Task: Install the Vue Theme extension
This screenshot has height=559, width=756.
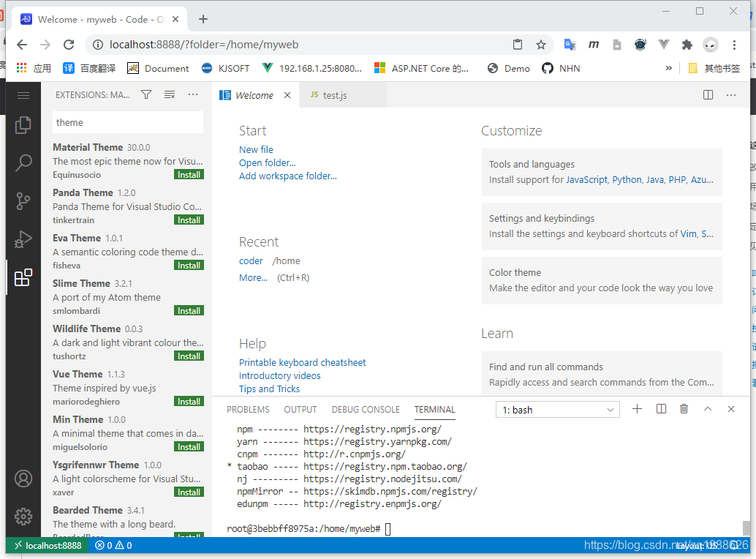Action: 189,401
